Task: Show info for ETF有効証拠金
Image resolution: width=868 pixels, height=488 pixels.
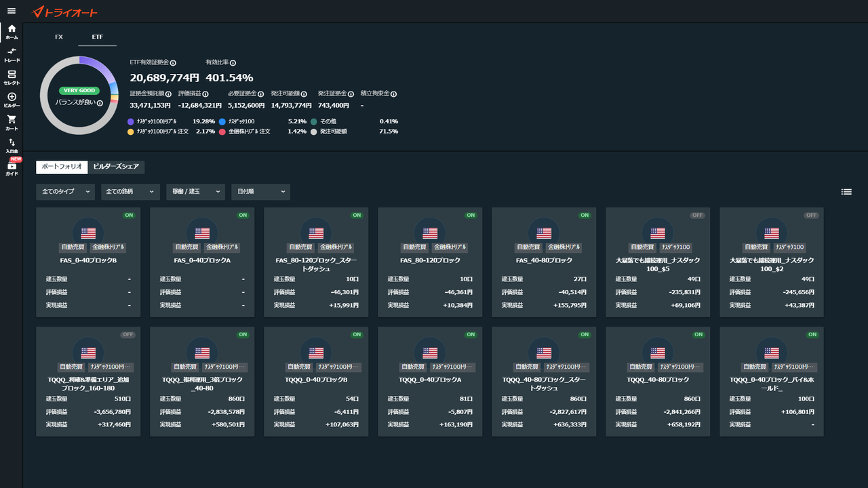Action: pos(173,62)
